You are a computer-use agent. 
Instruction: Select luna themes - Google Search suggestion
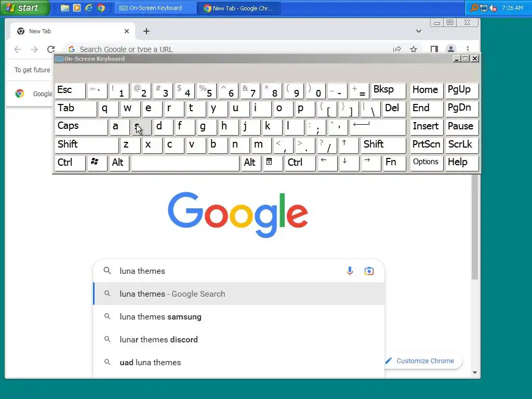(x=239, y=294)
